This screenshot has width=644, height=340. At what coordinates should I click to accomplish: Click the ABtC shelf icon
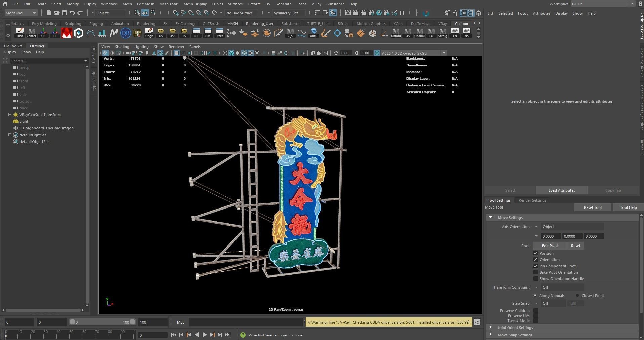(x=313, y=33)
